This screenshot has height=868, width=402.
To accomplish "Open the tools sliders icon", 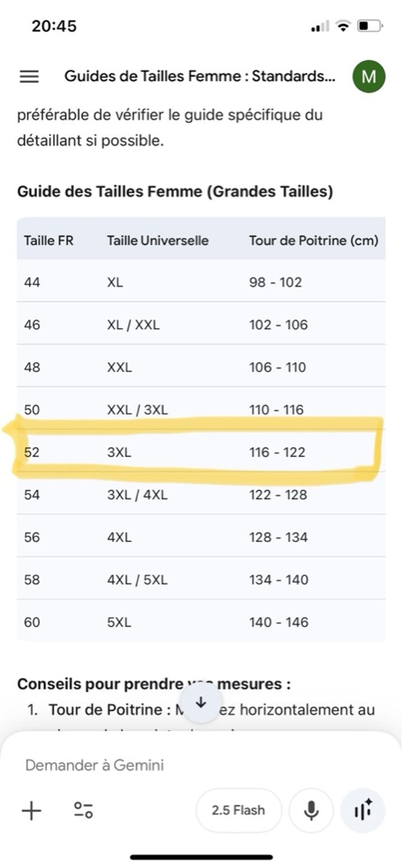I will (x=83, y=811).
